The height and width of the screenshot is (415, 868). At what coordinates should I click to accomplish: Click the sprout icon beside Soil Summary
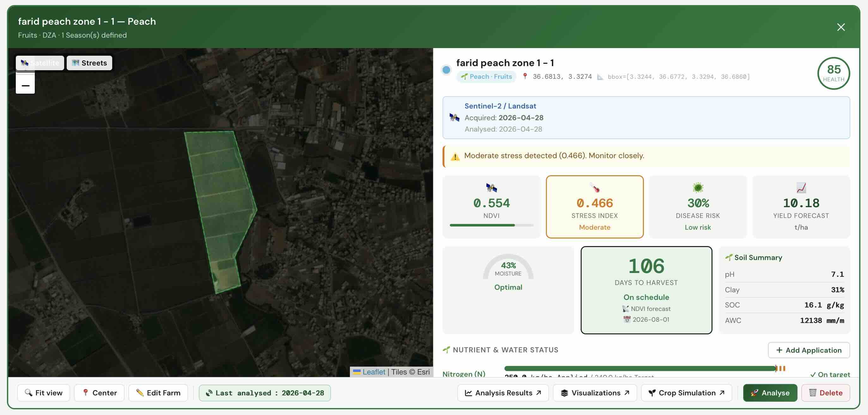729,257
